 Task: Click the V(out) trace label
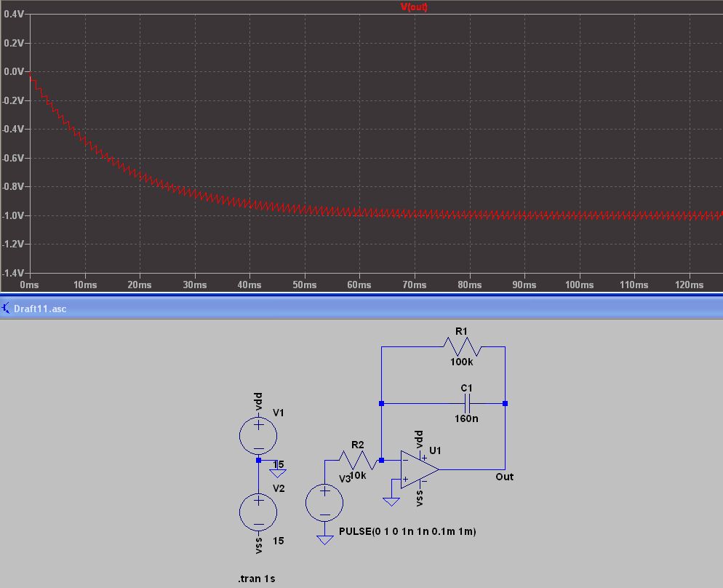coord(414,7)
